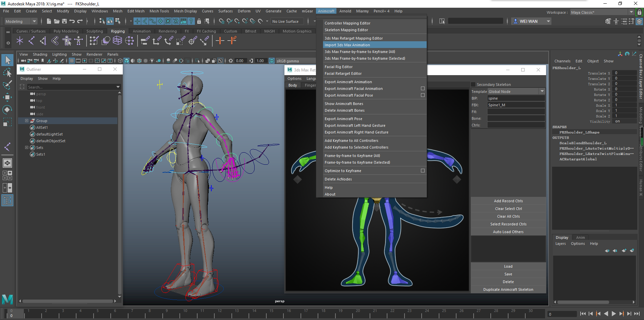
Task: Save the scene with the floppy disk icon
Action: tap(64, 21)
